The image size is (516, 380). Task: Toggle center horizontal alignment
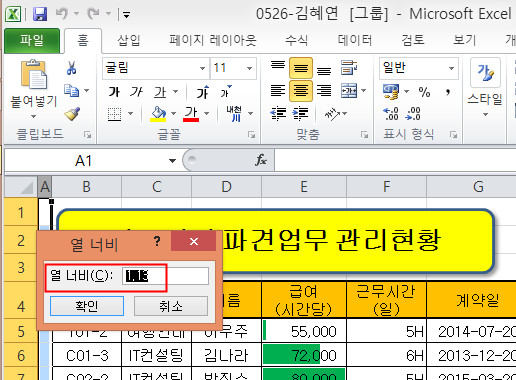click(x=301, y=91)
